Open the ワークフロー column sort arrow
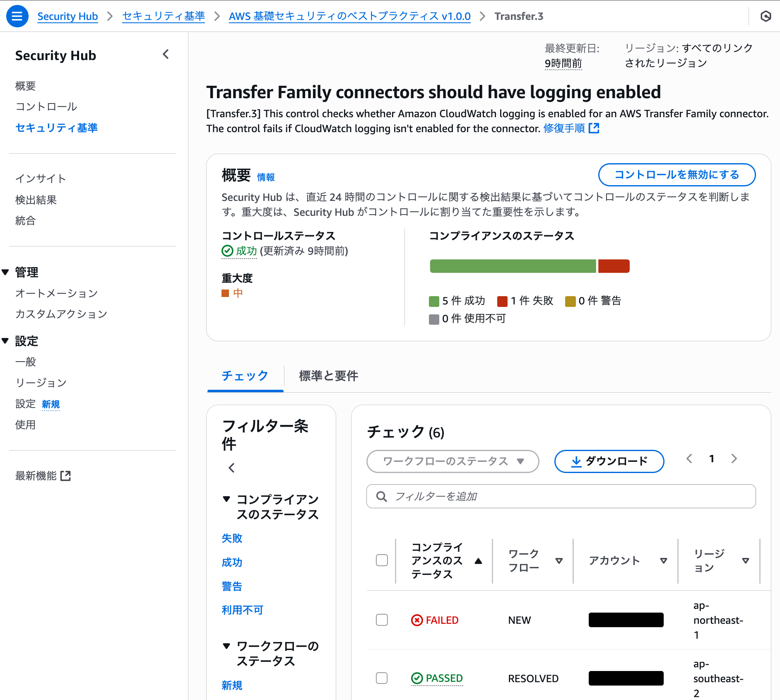Image resolution: width=780 pixels, height=700 pixels. [559, 561]
